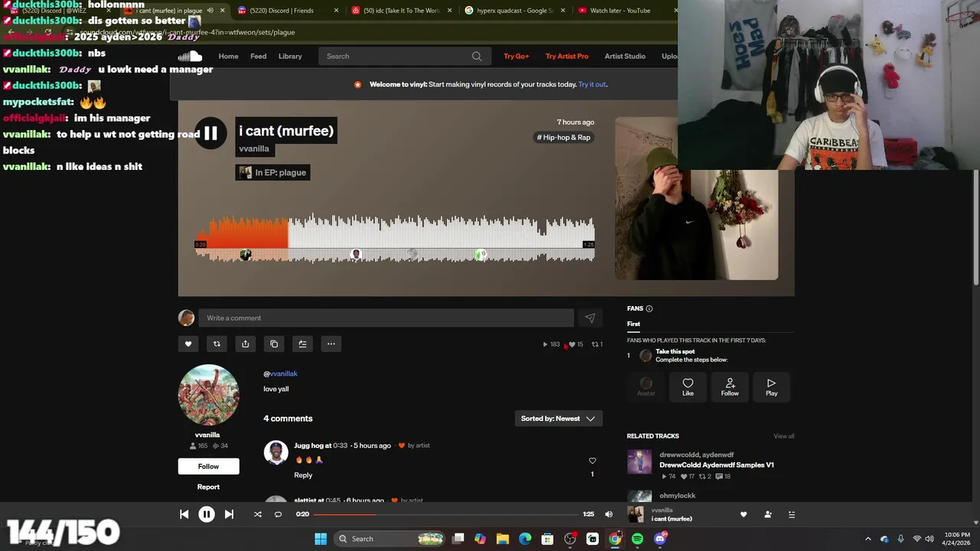Viewport: 980px width, 551px height.
Task: Open Task View from the taskbar
Action: [458, 539]
